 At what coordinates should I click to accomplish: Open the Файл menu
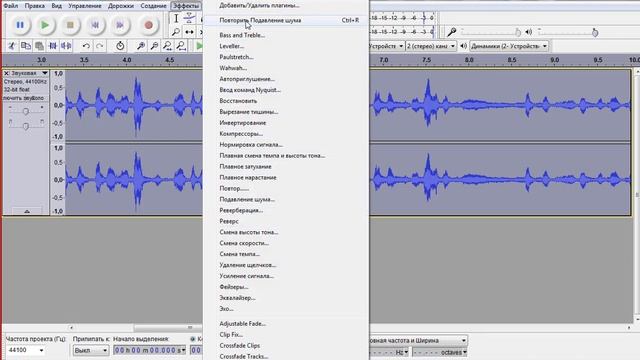[x=11, y=6]
